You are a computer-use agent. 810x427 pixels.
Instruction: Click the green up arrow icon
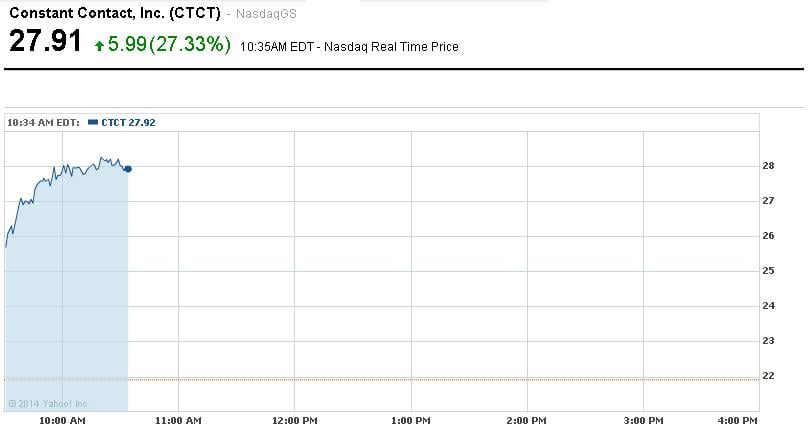(x=100, y=45)
